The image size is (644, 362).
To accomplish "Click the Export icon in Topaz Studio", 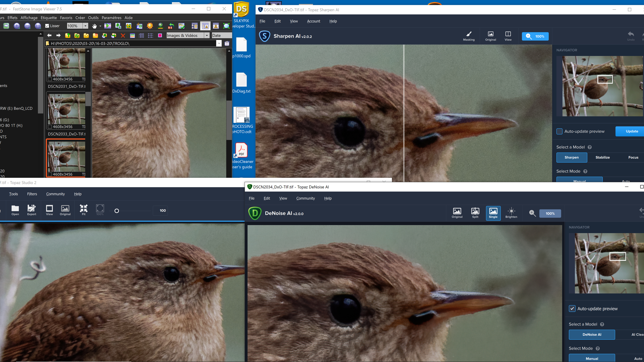I will [32, 210].
